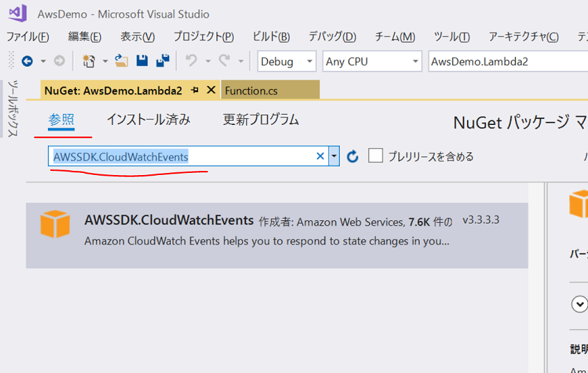This screenshot has width=588, height=373.
Task: Navigate backward with the blue arrow
Action: pyautogui.click(x=27, y=61)
